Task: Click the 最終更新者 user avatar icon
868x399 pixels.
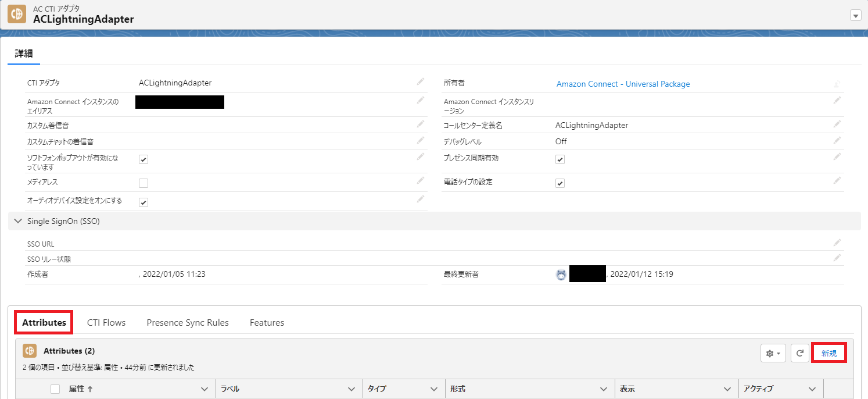Action: pyautogui.click(x=561, y=275)
